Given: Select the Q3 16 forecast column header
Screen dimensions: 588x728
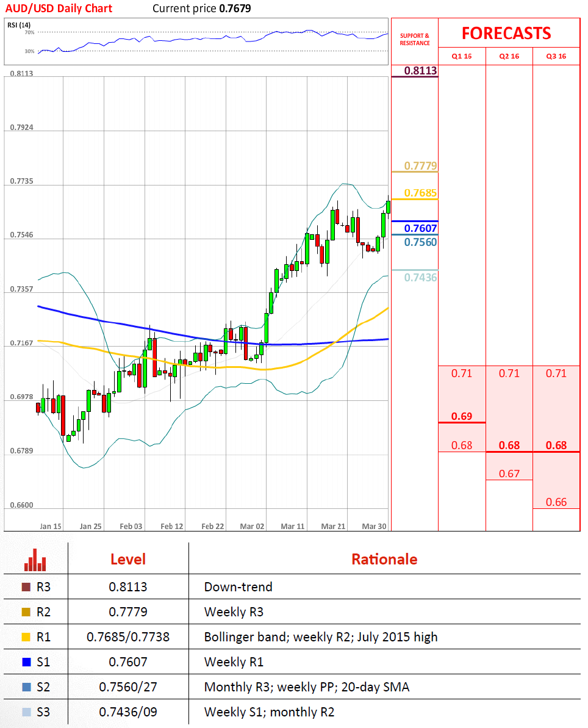Looking at the screenshot, I should (556, 56).
